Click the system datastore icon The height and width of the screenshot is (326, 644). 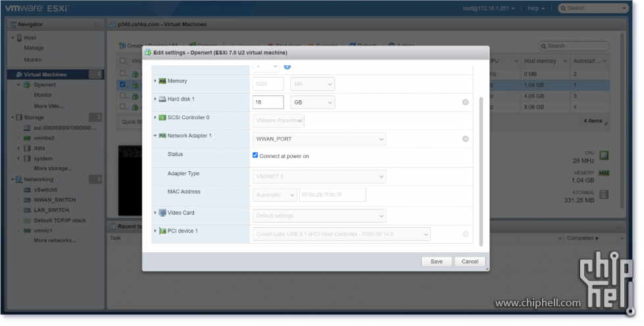coord(27,158)
